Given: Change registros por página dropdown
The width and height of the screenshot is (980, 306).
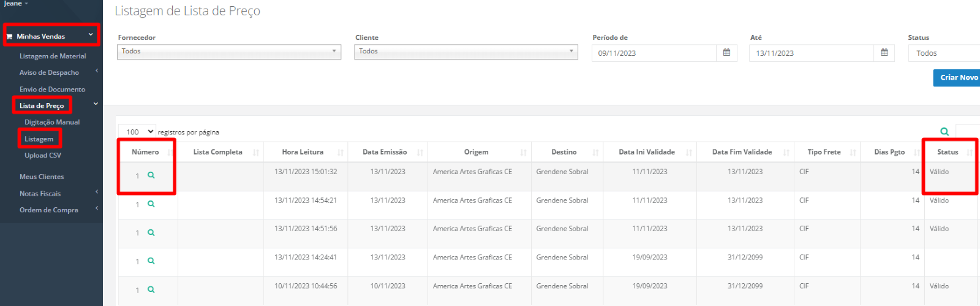Looking at the screenshot, I should tap(137, 132).
